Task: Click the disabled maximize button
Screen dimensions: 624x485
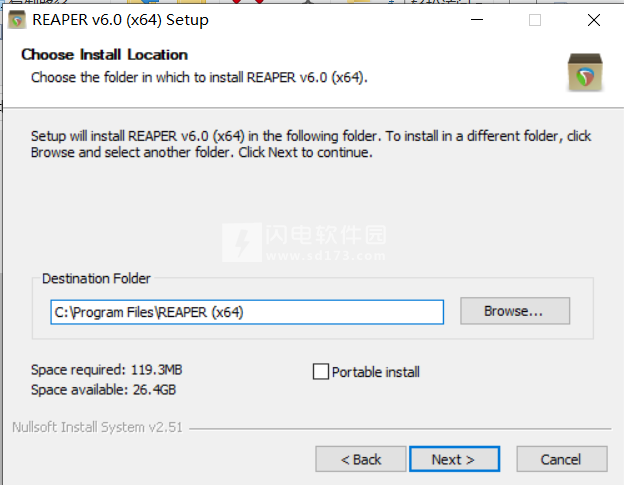Action: tap(534, 20)
